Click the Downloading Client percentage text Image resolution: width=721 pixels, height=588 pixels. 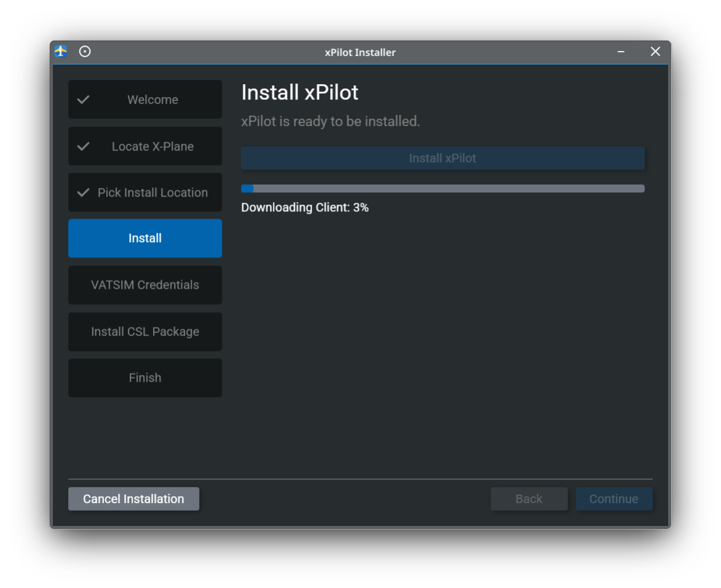305,207
